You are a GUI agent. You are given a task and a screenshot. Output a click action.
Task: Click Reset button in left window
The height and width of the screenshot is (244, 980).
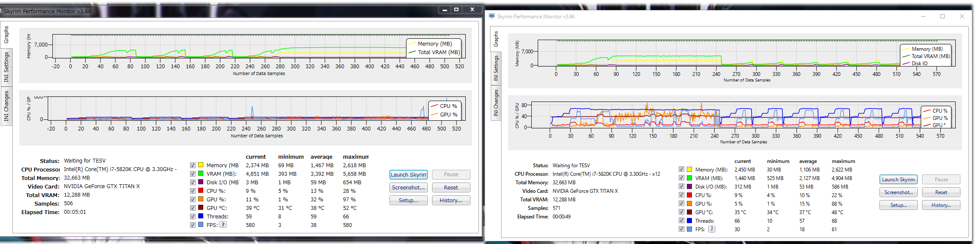451,187
